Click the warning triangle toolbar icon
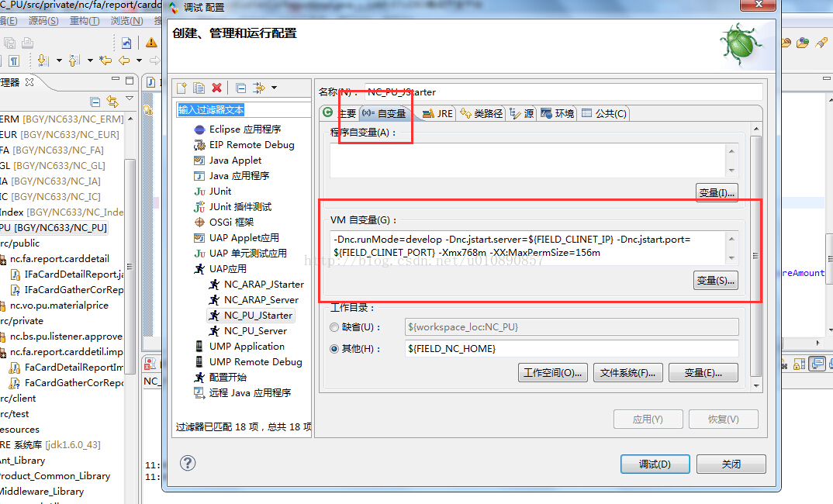This screenshot has width=833, height=504. click(151, 43)
